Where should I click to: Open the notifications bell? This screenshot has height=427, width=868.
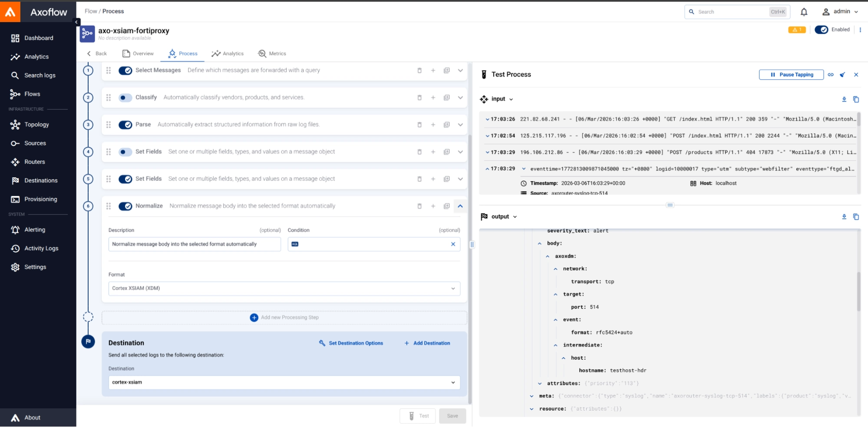coord(804,12)
